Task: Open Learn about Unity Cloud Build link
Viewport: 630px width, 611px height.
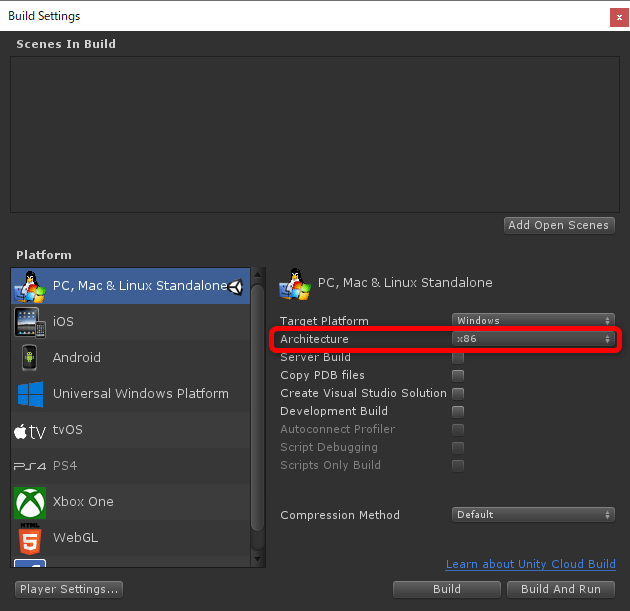Action: (x=530, y=564)
